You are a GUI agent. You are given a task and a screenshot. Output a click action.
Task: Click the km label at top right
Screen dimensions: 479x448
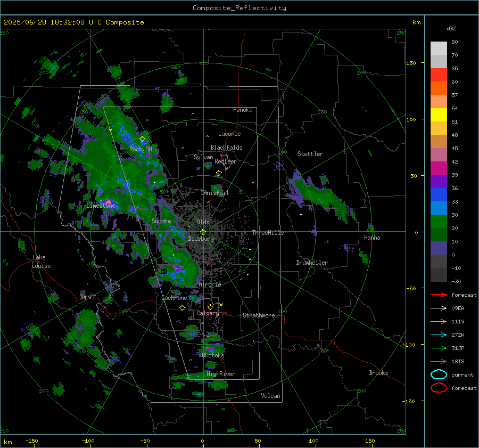click(x=416, y=22)
